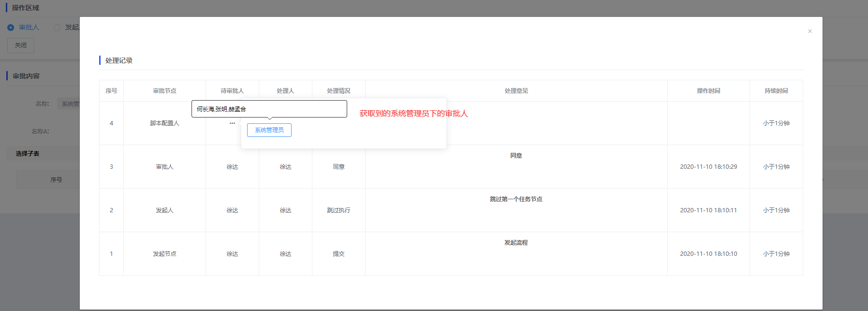Click the 处理意见 column header
The image size is (868, 311).
516,91
